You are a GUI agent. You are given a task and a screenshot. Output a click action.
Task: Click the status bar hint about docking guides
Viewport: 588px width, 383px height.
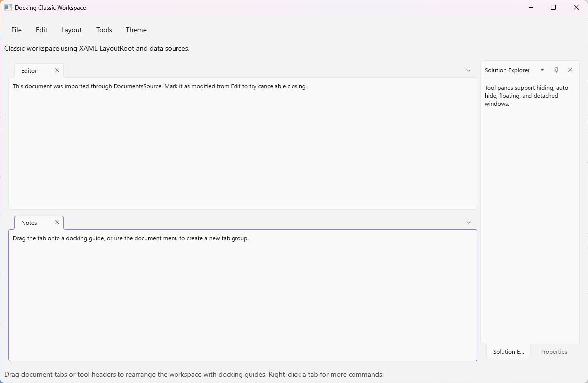coord(194,374)
